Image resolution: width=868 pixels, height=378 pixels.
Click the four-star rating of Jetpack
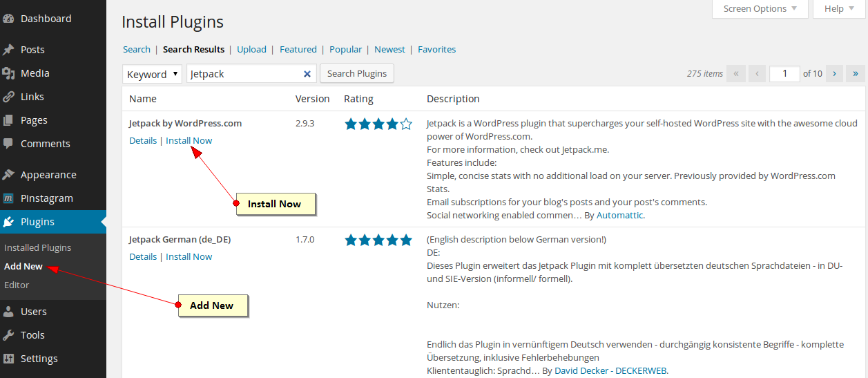tap(378, 124)
